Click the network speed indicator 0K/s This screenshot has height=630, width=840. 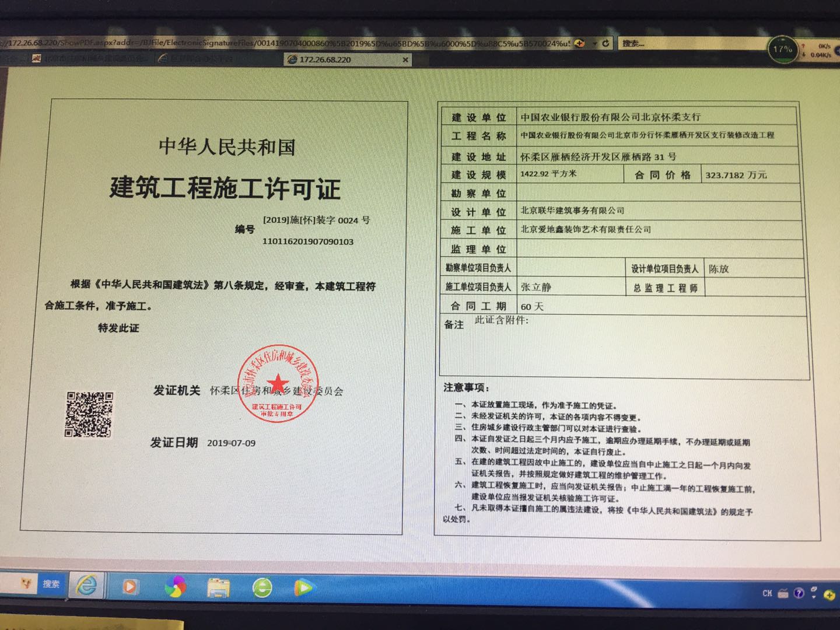pos(824,46)
